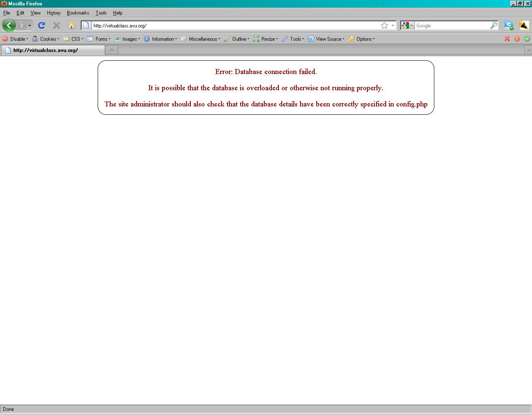Click the red X render mode icon
This screenshot has width=532, height=415.
pos(507,39)
